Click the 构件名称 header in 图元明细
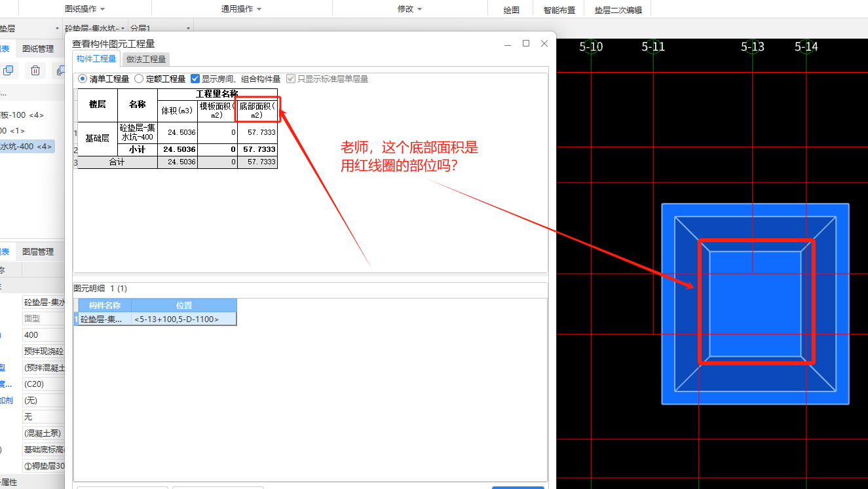 click(x=105, y=305)
